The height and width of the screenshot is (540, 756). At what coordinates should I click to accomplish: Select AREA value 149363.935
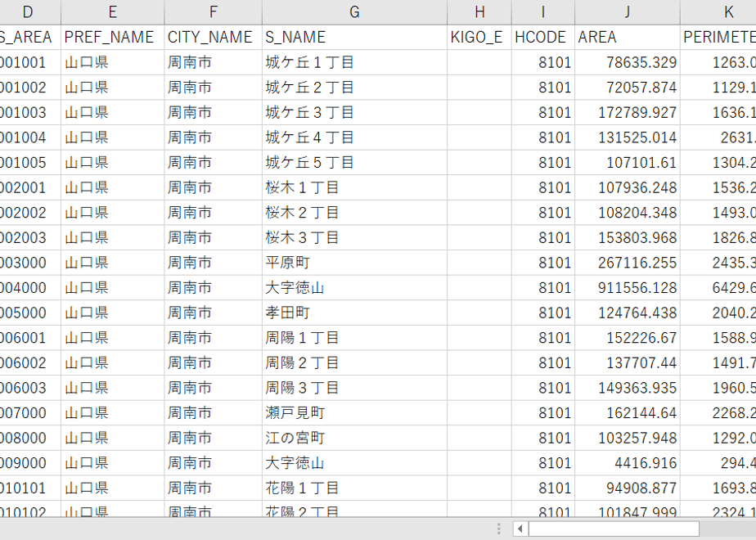click(628, 388)
